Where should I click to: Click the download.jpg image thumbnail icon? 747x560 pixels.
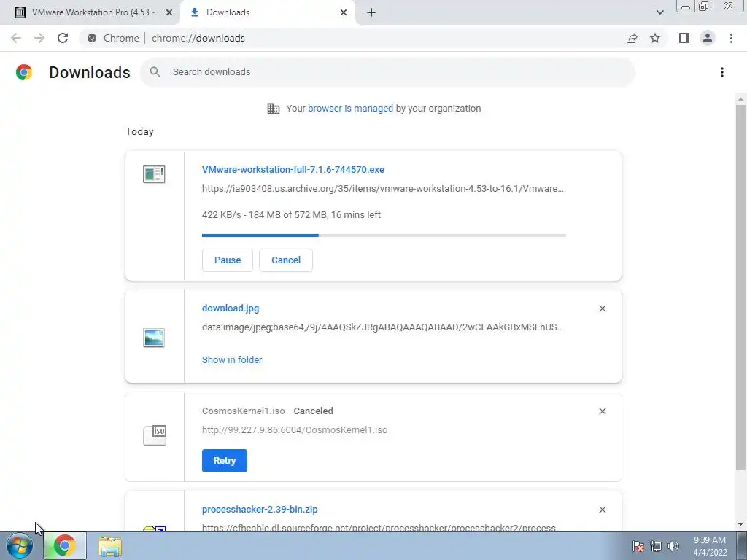click(x=154, y=338)
